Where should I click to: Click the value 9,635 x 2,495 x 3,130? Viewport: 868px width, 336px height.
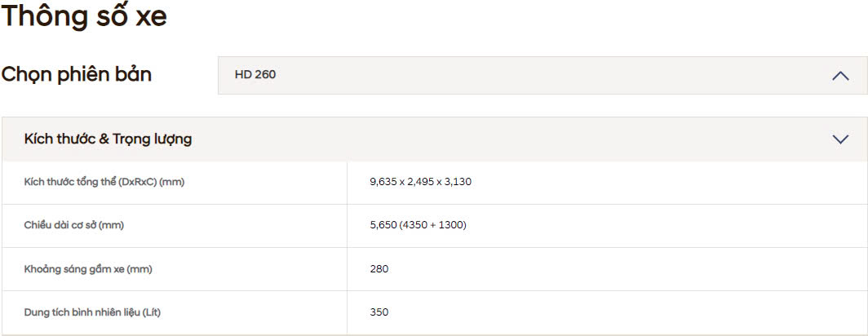click(420, 182)
